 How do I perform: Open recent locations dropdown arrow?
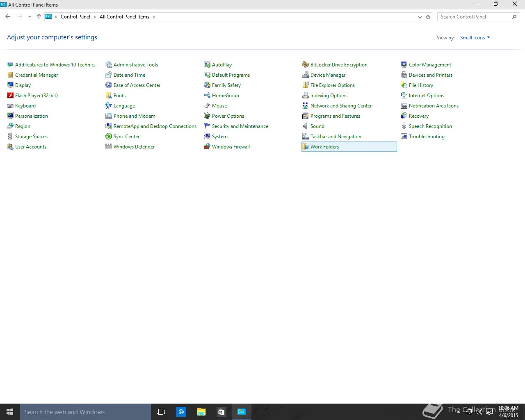pyautogui.click(x=30, y=17)
